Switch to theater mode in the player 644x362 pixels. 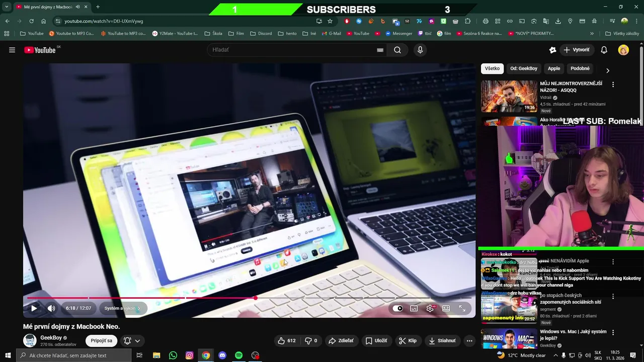coord(446,308)
